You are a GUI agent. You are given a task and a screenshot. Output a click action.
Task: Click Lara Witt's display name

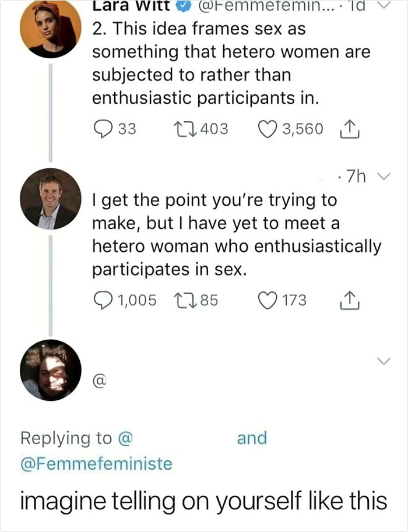click(131, 6)
